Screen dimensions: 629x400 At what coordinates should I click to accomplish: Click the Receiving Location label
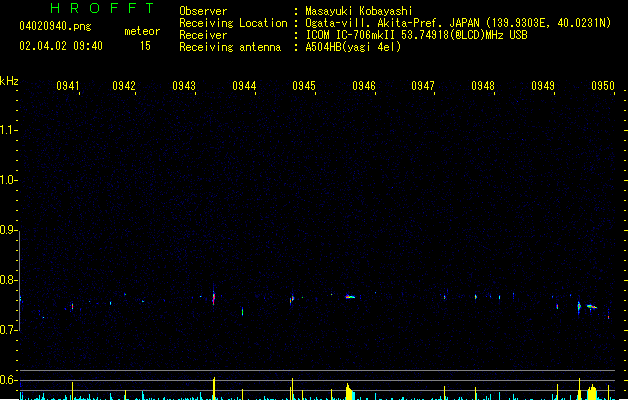(233, 23)
